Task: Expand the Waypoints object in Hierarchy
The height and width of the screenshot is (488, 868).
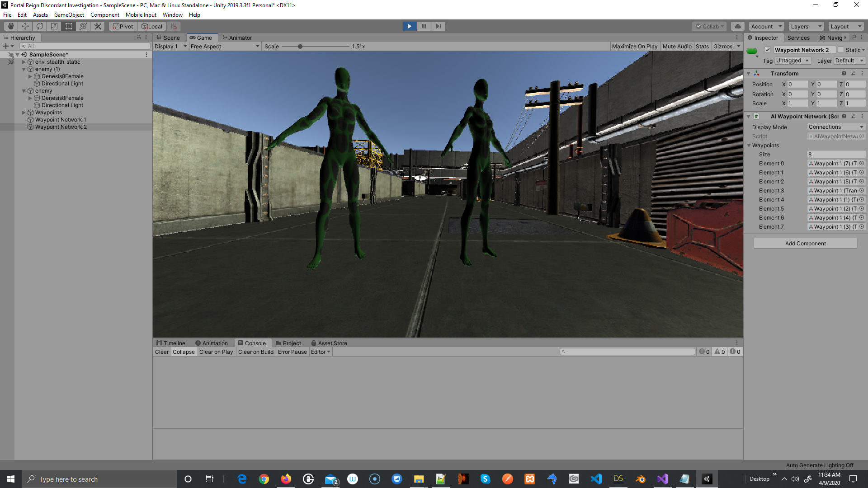Action: click(x=24, y=113)
